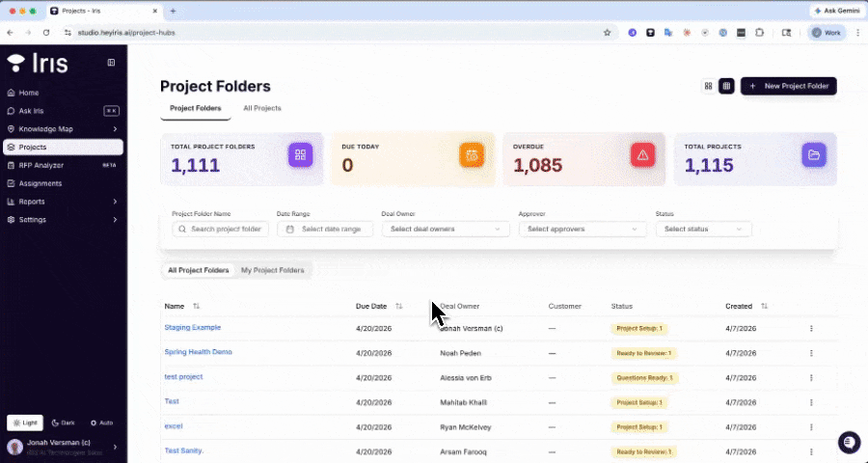Screen dimensions: 868x463
Task: Open the chat support bubble
Action: pyautogui.click(x=849, y=442)
